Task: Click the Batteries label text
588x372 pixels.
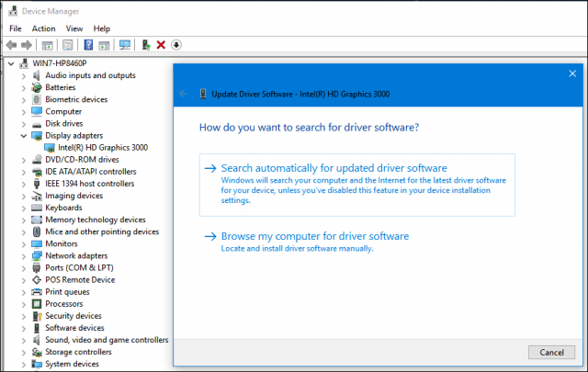Action: coord(61,87)
